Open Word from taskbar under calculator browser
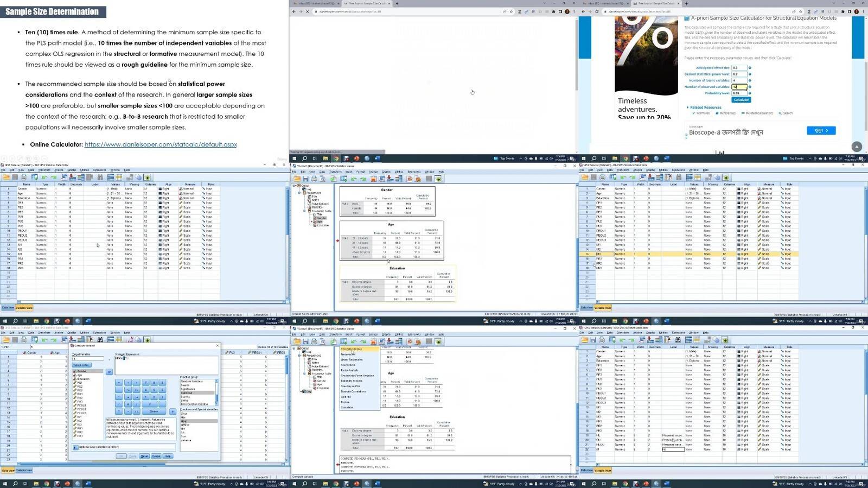This screenshot has width=868, height=488. 667,159
